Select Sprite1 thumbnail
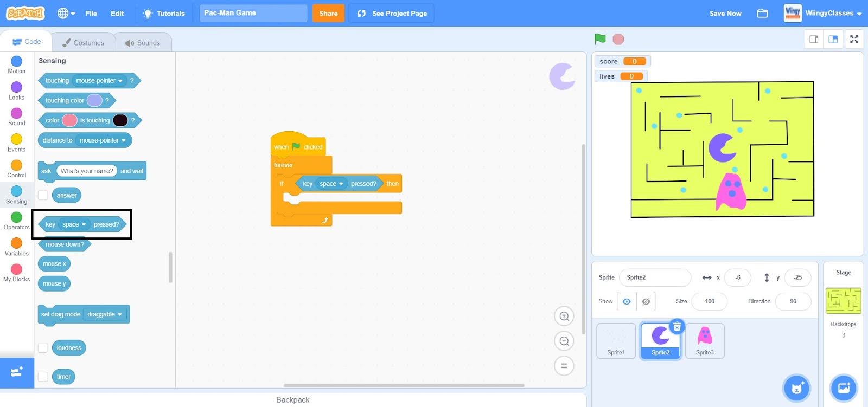 point(616,341)
